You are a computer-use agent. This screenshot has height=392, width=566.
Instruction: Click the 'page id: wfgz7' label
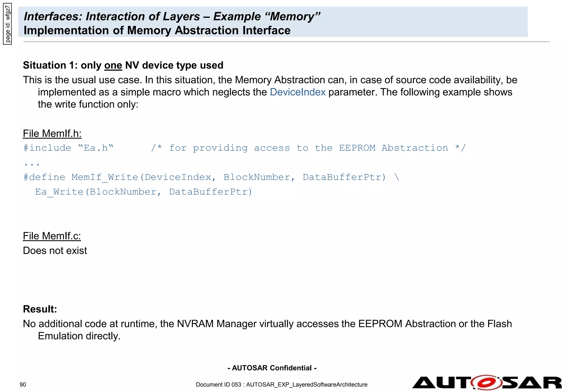(x=7, y=24)
